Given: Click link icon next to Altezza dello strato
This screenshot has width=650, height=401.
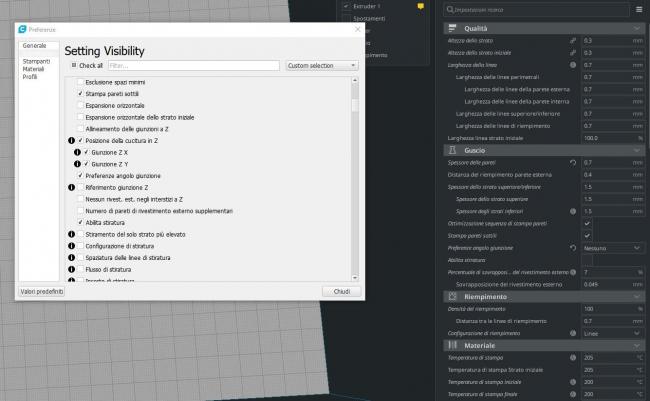Looking at the screenshot, I should (572, 40).
